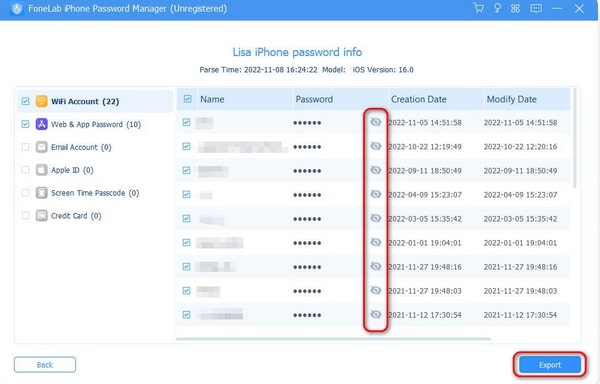This screenshot has width=600, height=384.
Task: Reveal password for 2021-11-27 19:48:03 entry
Action: [x=376, y=290]
